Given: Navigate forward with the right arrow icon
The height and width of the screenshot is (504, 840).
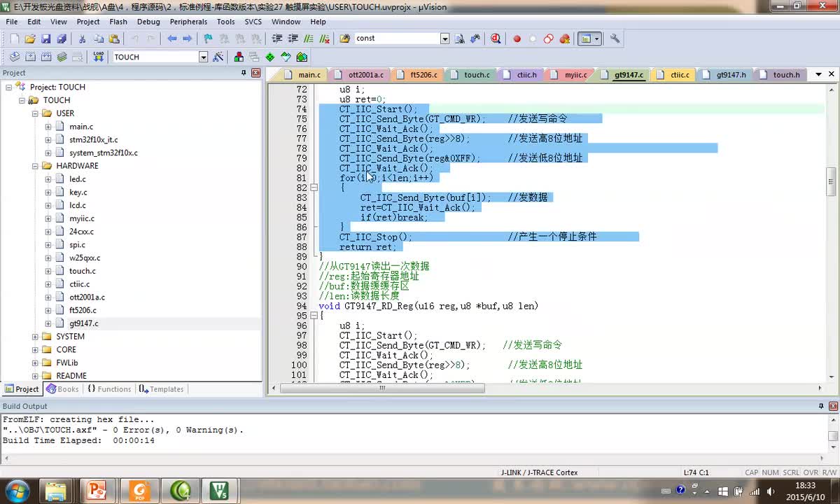Looking at the screenshot, I should click(x=188, y=38).
